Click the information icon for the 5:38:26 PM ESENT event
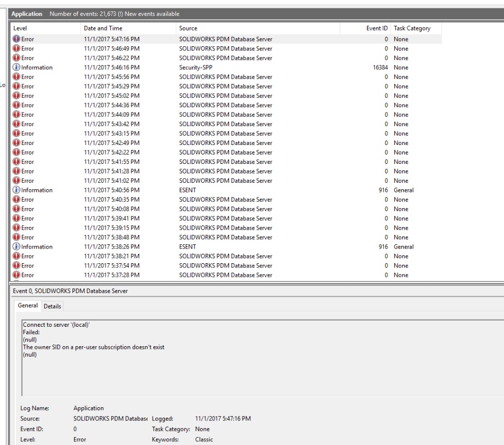The image size is (504, 445). tap(16, 247)
